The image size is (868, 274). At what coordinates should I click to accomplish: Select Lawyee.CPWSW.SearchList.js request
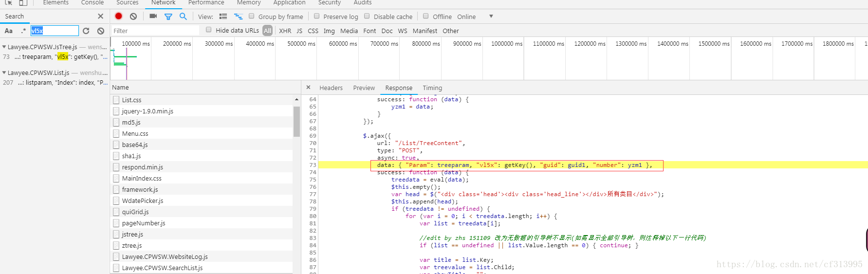[x=202, y=268]
